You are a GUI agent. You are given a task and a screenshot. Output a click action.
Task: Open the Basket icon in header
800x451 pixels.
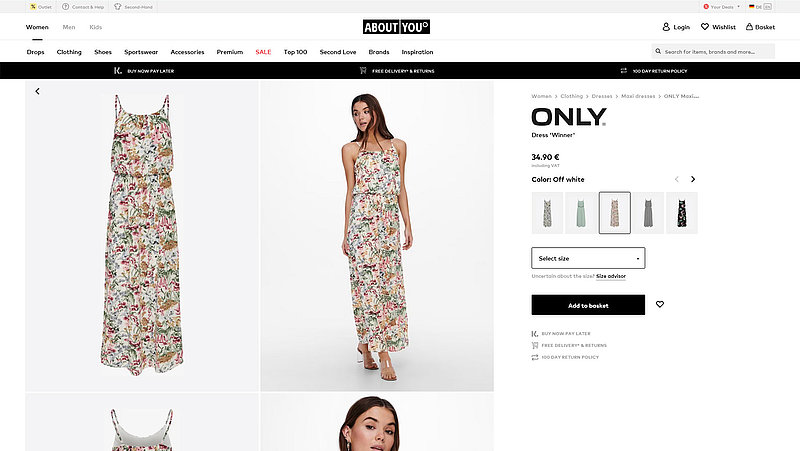(x=749, y=27)
